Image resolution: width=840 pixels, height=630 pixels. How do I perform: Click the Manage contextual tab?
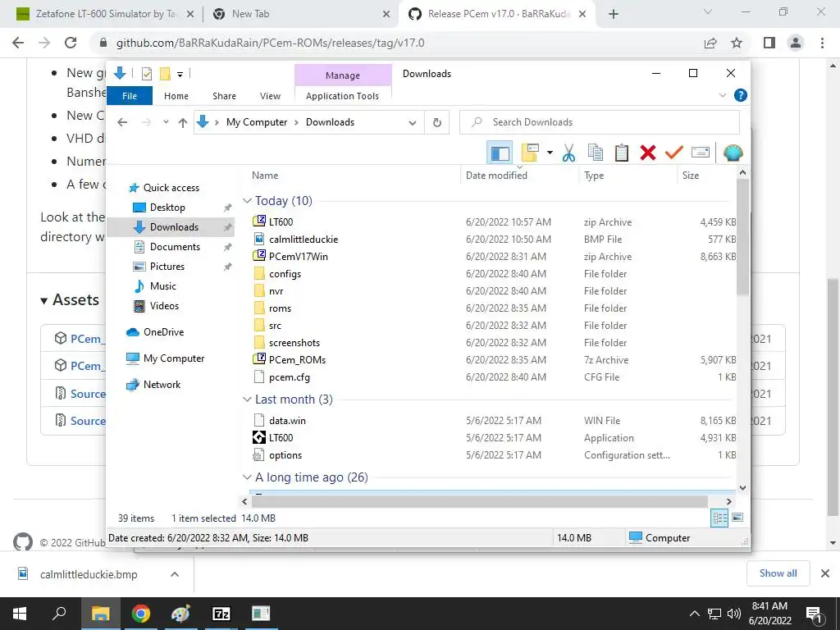point(343,75)
